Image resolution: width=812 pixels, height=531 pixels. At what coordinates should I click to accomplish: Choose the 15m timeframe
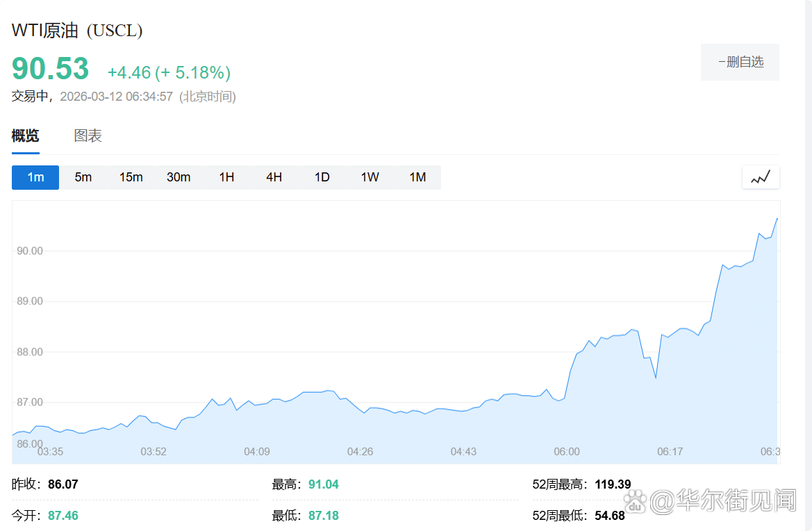click(131, 177)
